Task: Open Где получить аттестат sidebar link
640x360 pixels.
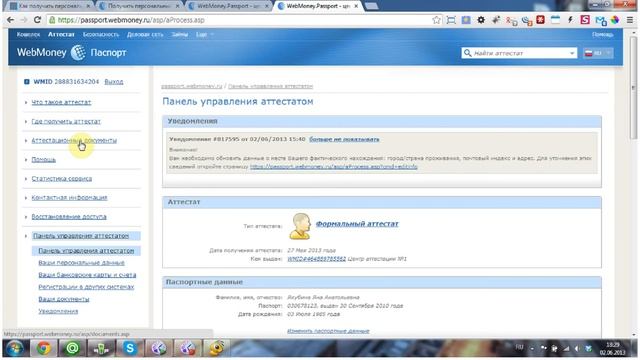Action: [66, 122]
